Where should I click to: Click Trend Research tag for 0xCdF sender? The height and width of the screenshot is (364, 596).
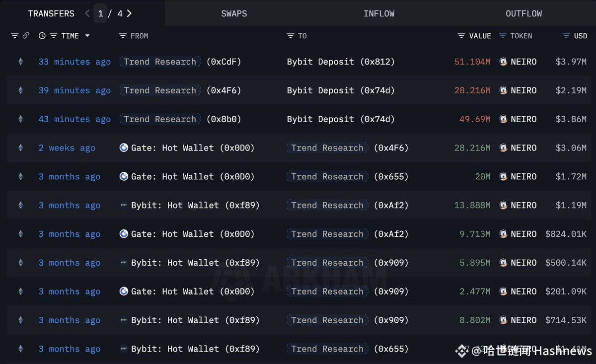[160, 62]
